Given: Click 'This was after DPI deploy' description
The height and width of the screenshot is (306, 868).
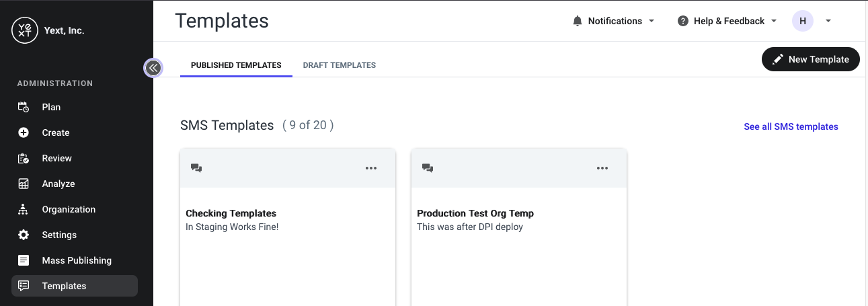Looking at the screenshot, I should pos(470,227).
